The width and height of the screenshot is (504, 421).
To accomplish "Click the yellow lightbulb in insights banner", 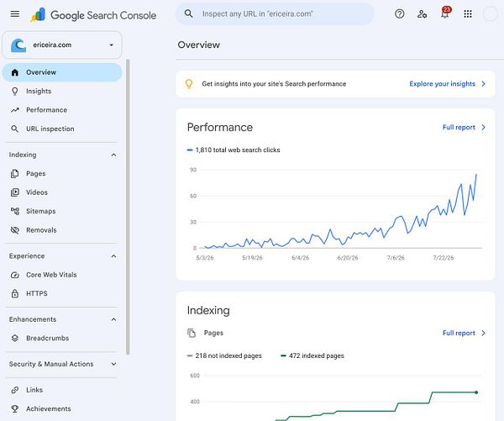I will point(189,84).
